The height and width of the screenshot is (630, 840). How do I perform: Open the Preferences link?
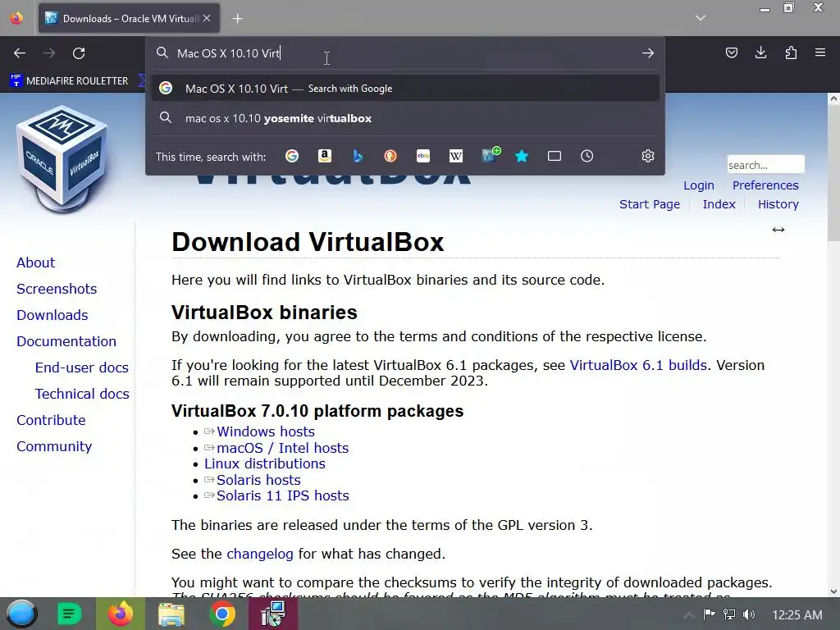(x=765, y=185)
